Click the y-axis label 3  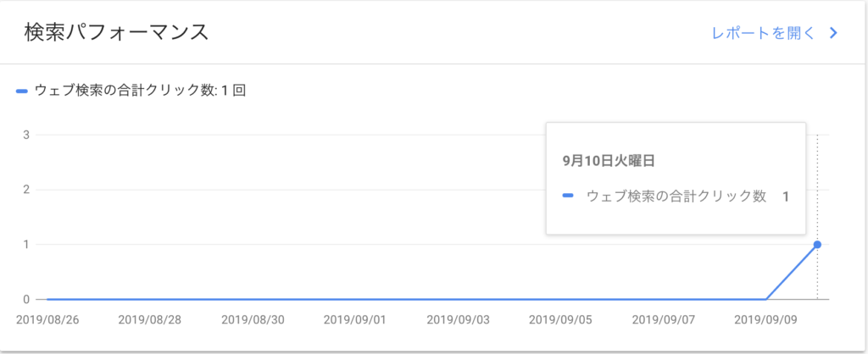pos(25,135)
